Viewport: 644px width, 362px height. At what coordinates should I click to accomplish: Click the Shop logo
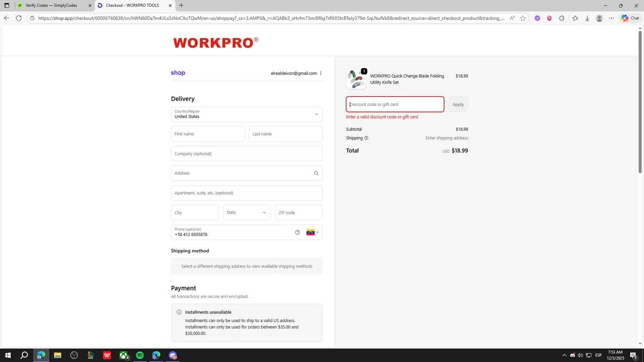tap(178, 73)
